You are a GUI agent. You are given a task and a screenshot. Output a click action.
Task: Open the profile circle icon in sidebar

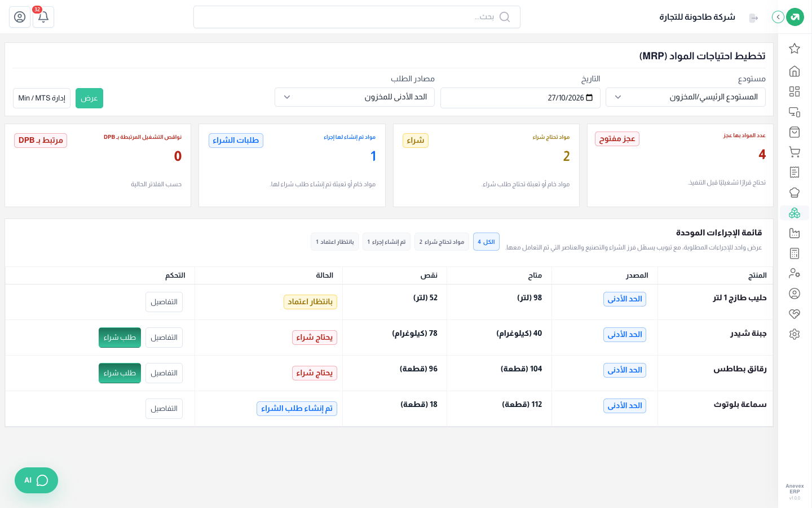click(x=795, y=294)
